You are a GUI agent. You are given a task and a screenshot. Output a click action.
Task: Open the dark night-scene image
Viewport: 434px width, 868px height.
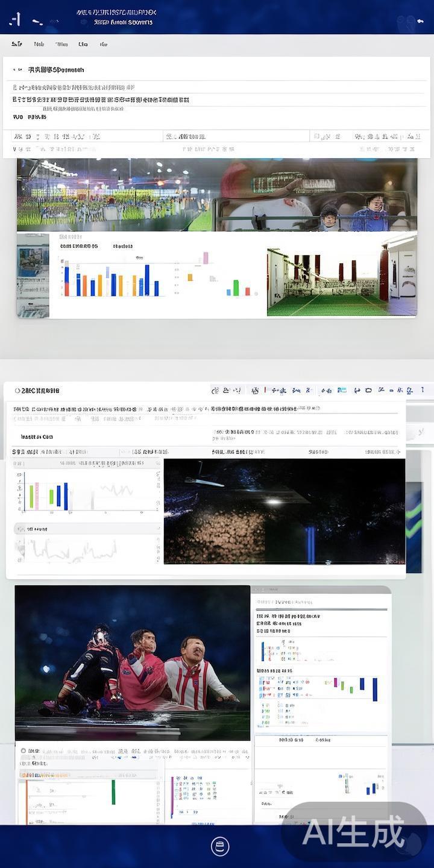[x=285, y=512]
